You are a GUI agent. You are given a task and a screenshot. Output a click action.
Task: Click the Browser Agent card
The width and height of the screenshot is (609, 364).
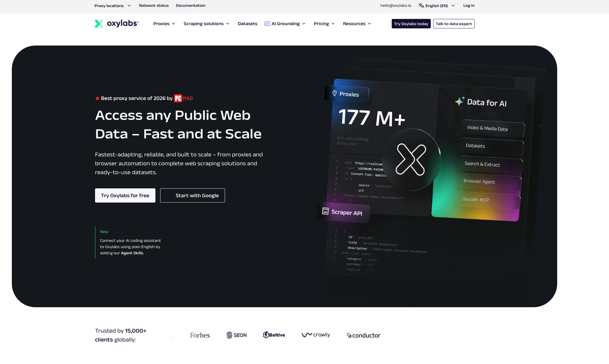(490, 182)
